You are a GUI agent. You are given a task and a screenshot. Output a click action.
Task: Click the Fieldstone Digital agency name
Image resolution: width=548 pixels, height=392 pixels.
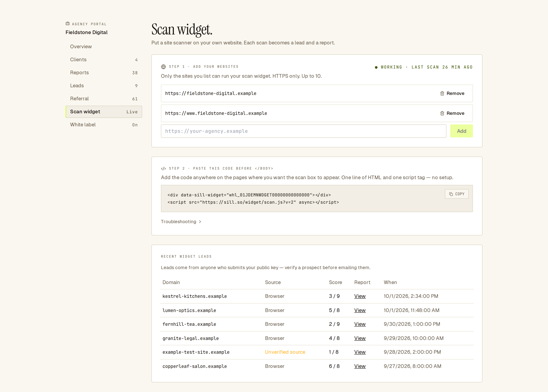tap(86, 32)
